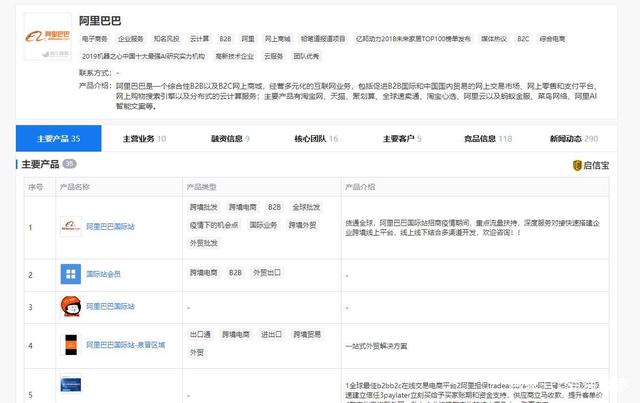The image size is (640, 403).
Task: Switch to the 主要产品 35 tab
Action: coord(58,138)
